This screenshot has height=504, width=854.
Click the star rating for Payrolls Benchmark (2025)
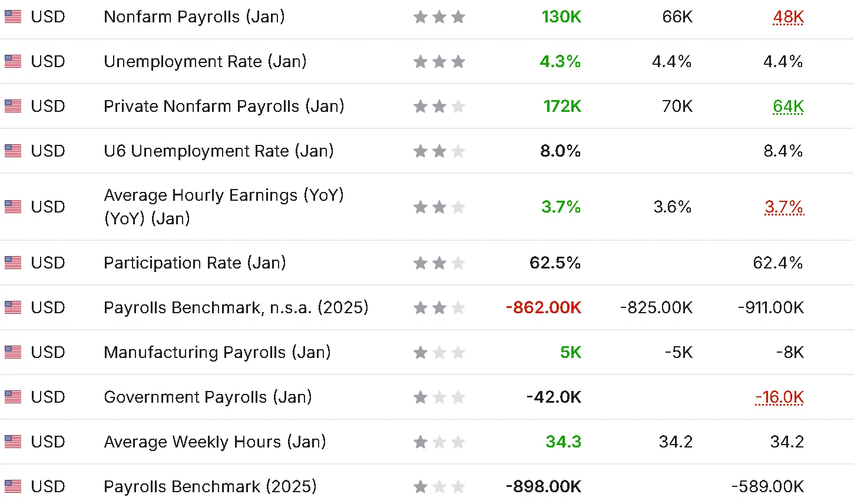pyautogui.click(x=439, y=486)
